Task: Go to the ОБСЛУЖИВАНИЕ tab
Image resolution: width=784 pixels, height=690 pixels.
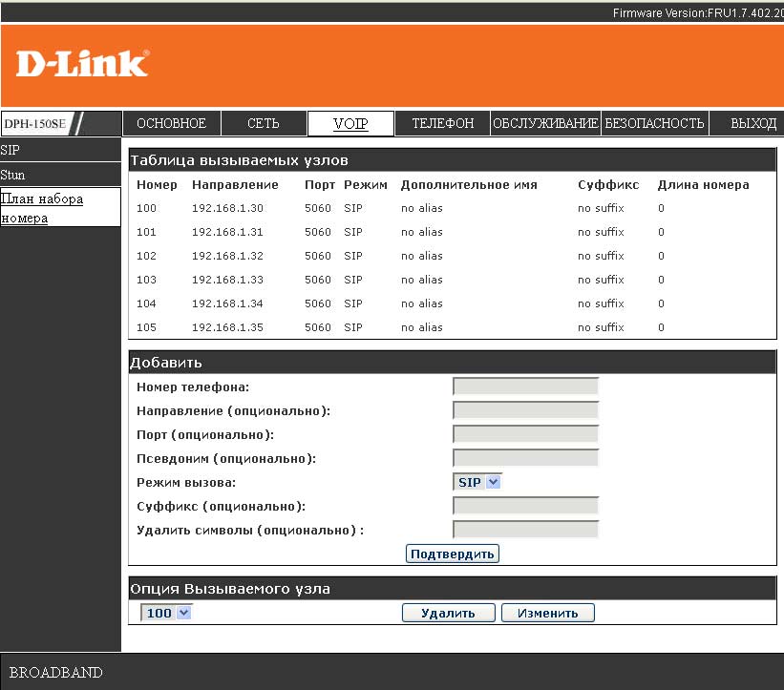Action: (544, 123)
